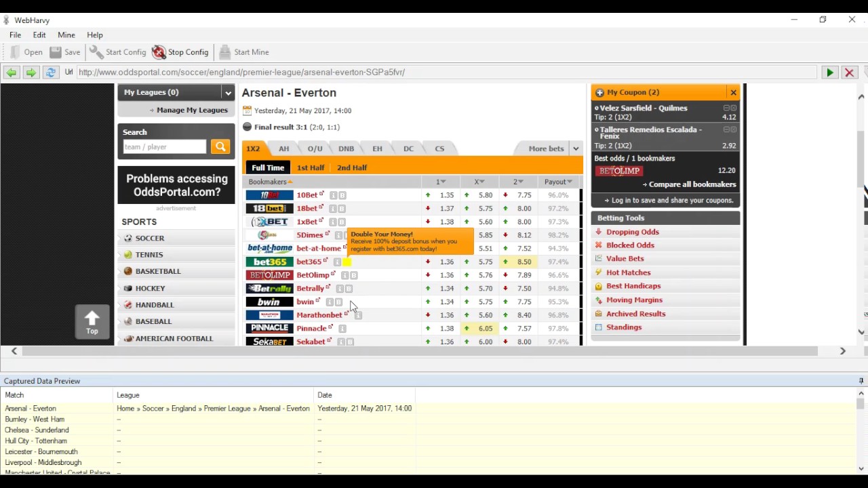Click the team / player search field

[x=165, y=147]
